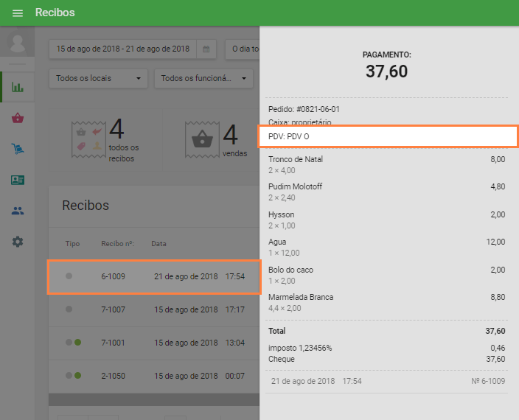Click the 'Recibo nº:' column header
This screenshot has width=519, height=420.
117,243
